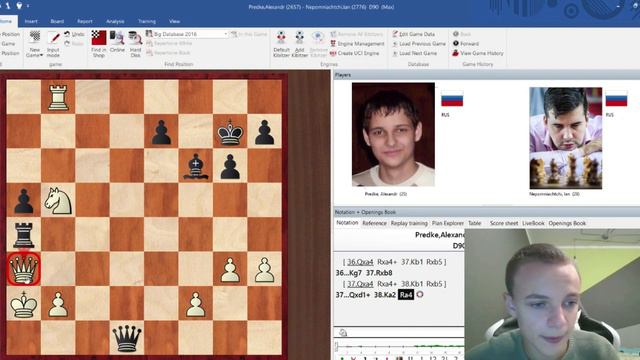Image resolution: width=640 pixels, height=360 pixels.
Task: Click the white queen on a3
Action: (x=24, y=269)
